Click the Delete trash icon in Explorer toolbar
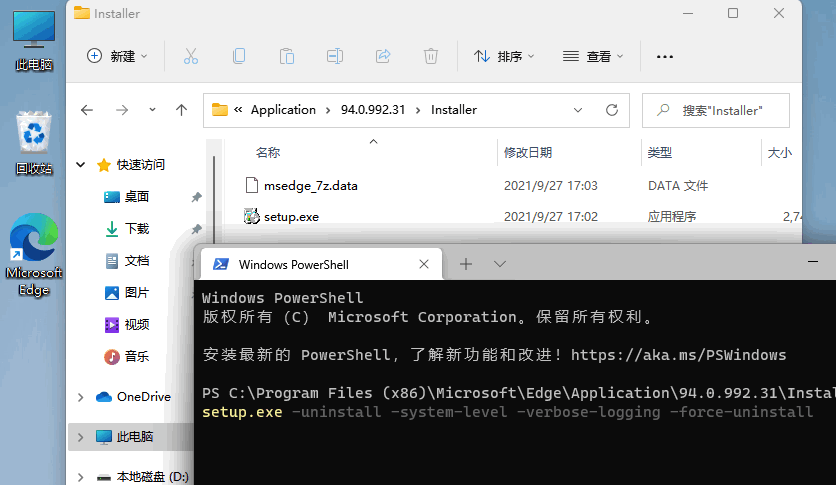The height and width of the screenshot is (485, 836). pos(431,56)
